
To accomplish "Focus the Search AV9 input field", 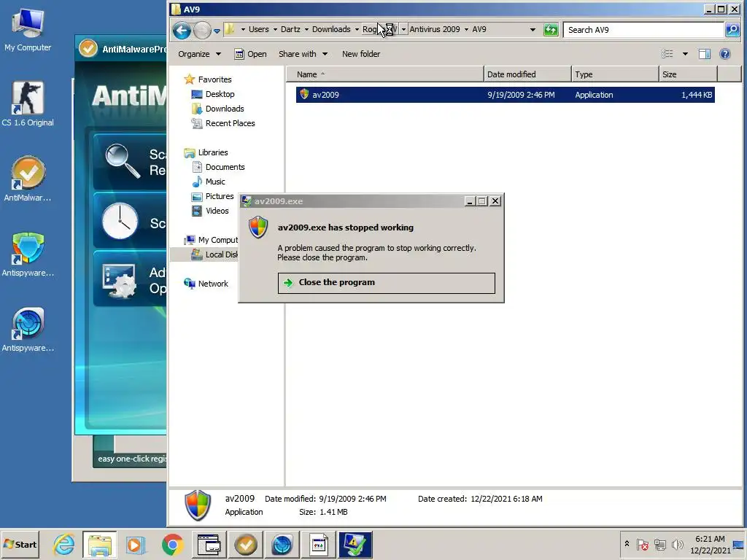I will point(645,29).
